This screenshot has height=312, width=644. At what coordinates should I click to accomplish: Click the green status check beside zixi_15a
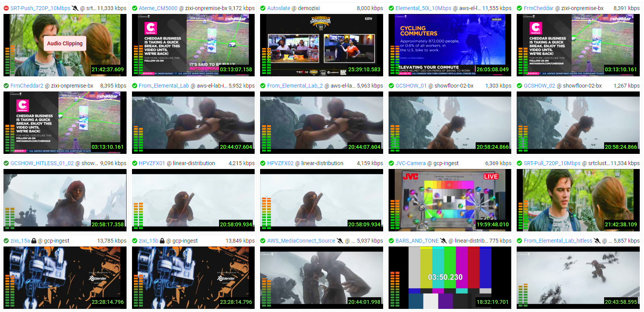pos(6,241)
